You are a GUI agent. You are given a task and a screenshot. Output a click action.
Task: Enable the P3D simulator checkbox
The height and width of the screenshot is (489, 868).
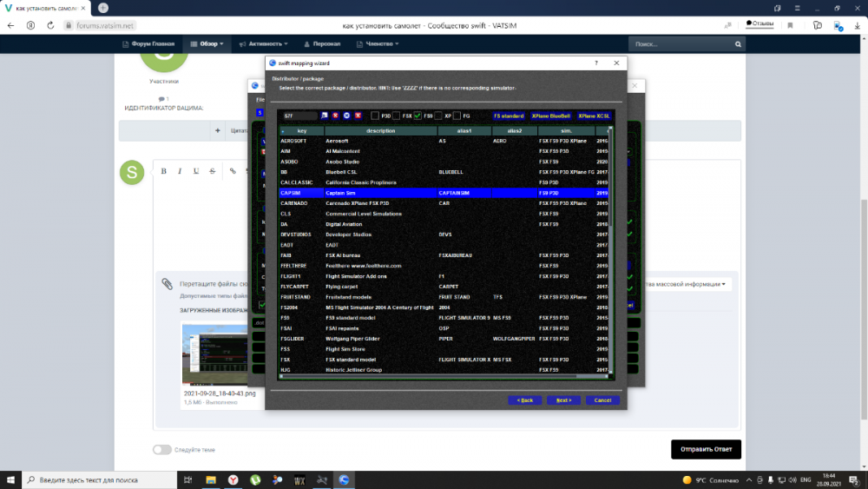point(375,116)
